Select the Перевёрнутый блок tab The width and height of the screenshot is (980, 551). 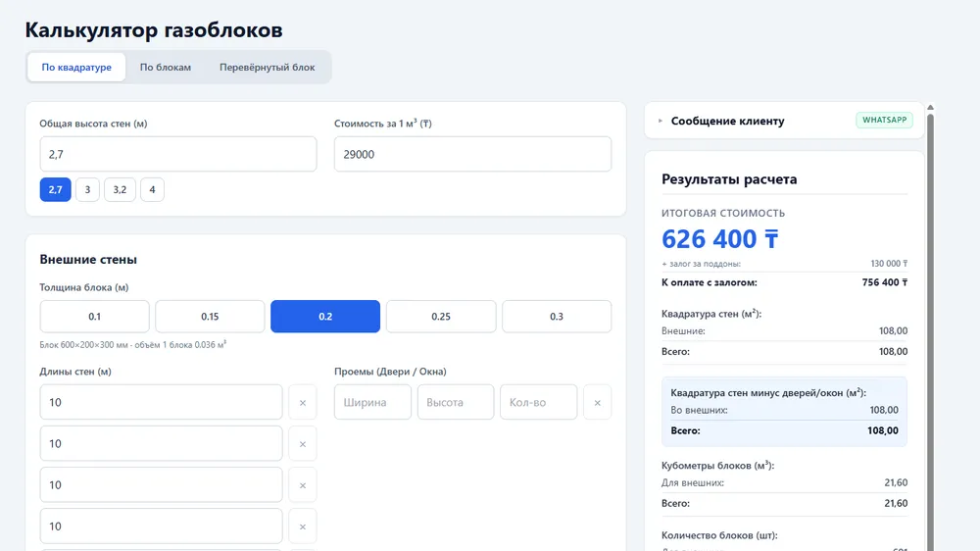point(267,67)
